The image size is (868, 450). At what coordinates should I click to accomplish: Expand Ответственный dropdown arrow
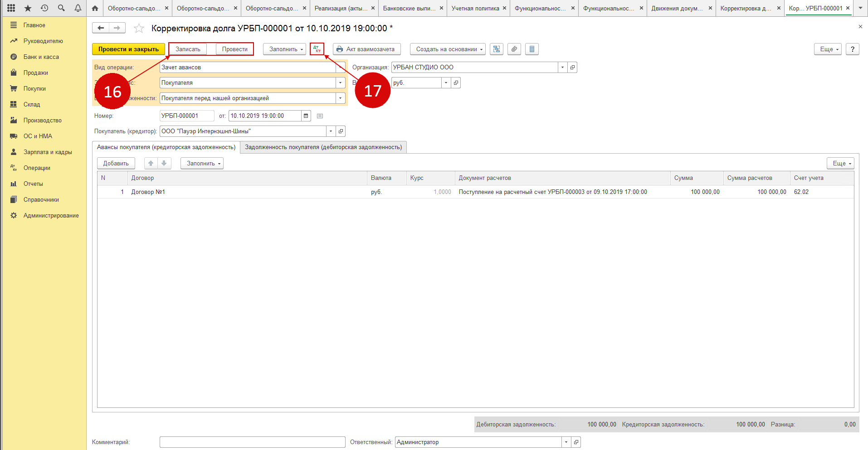tap(566, 442)
